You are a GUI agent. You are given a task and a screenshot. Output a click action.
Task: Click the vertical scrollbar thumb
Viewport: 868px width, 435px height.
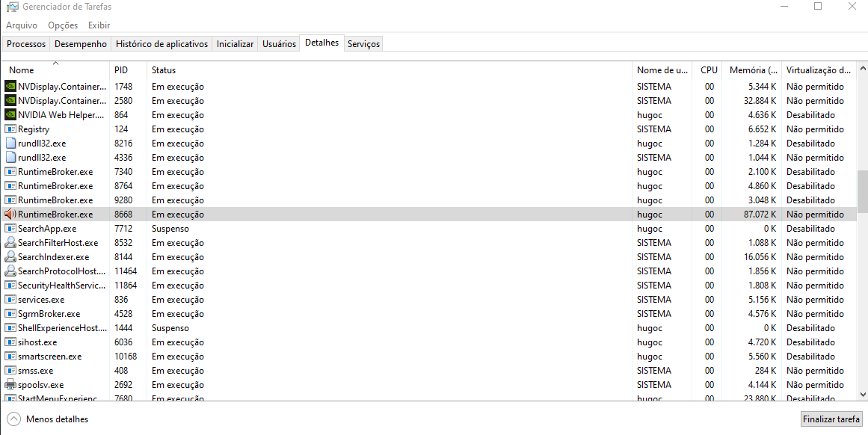(x=862, y=191)
